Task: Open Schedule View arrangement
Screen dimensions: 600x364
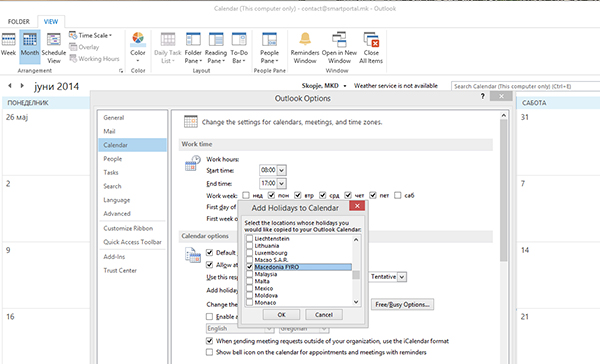Action: tap(54, 48)
